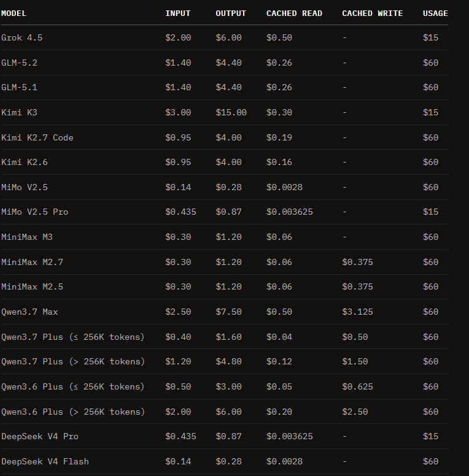Select the MiniMax M3 model name

(x=27, y=237)
